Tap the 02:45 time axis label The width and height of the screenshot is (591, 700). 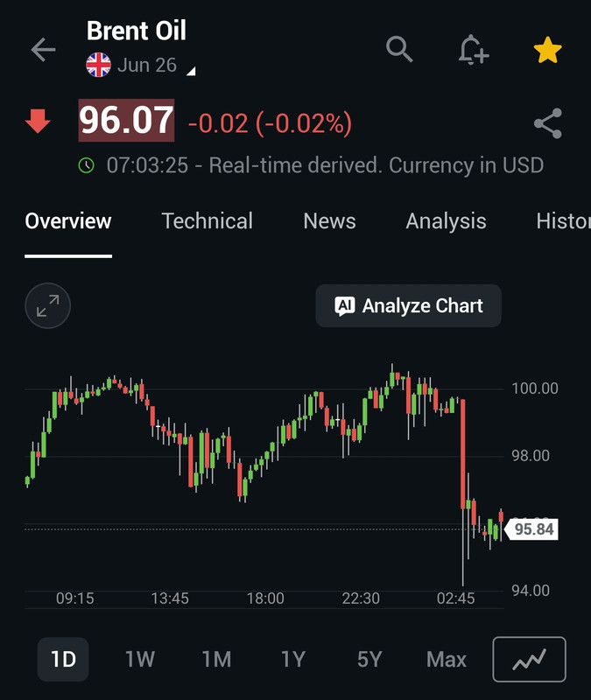click(x=455, y=598)
